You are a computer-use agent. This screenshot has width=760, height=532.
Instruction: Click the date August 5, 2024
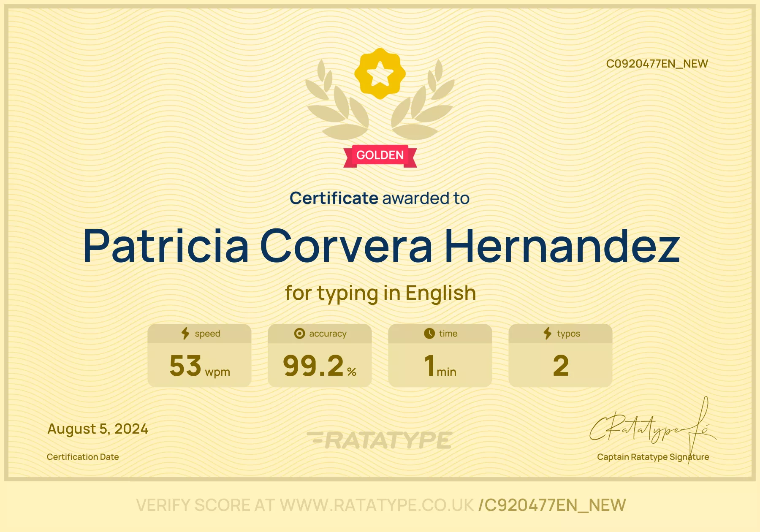pos(98,429)
